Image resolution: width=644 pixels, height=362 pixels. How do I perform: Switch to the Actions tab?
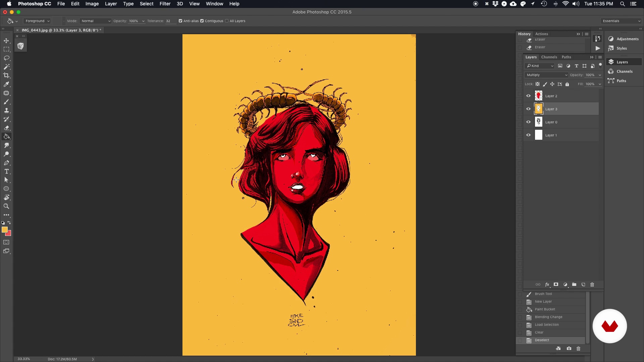point(542,34)
